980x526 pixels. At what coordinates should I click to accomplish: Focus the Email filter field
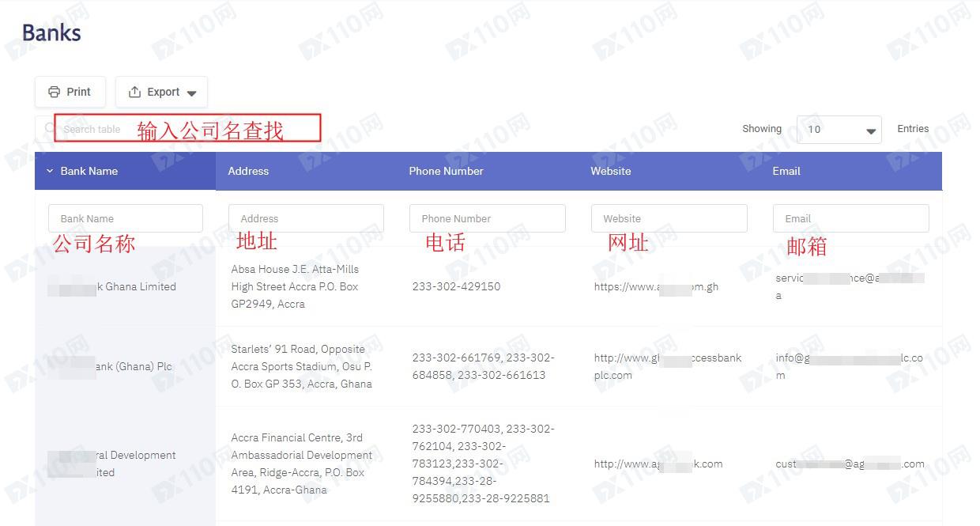point(850,218)
